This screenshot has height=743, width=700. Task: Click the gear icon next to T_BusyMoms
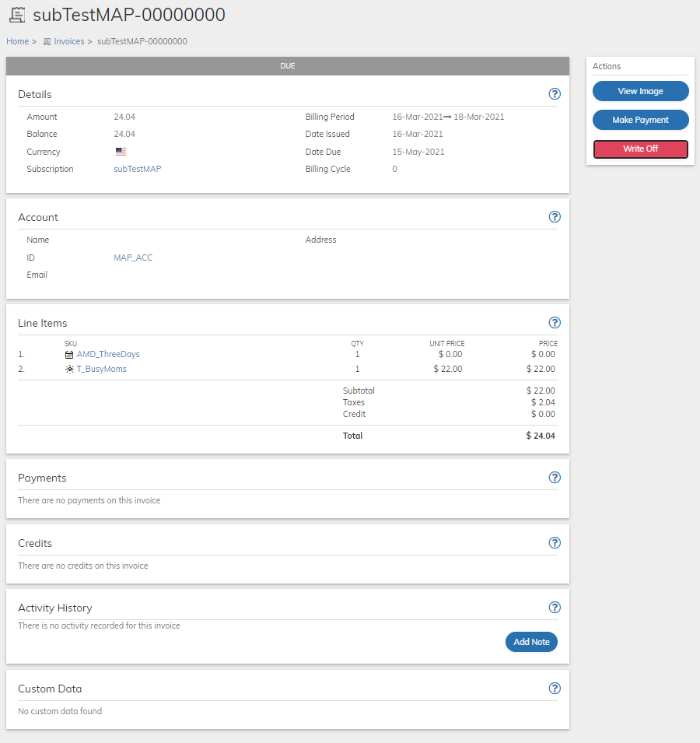click(69, 369)
